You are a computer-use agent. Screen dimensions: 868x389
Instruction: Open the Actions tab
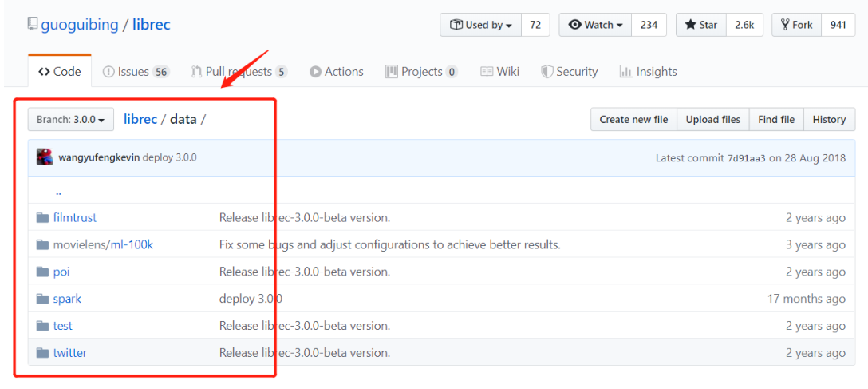click(x=337, y=71)
